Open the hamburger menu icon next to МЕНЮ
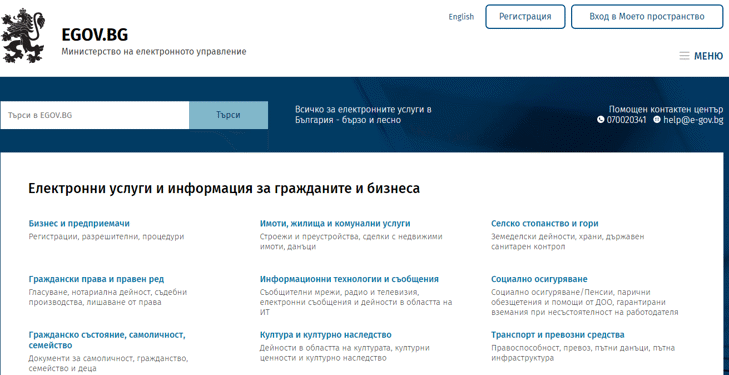 click(684, 56)
